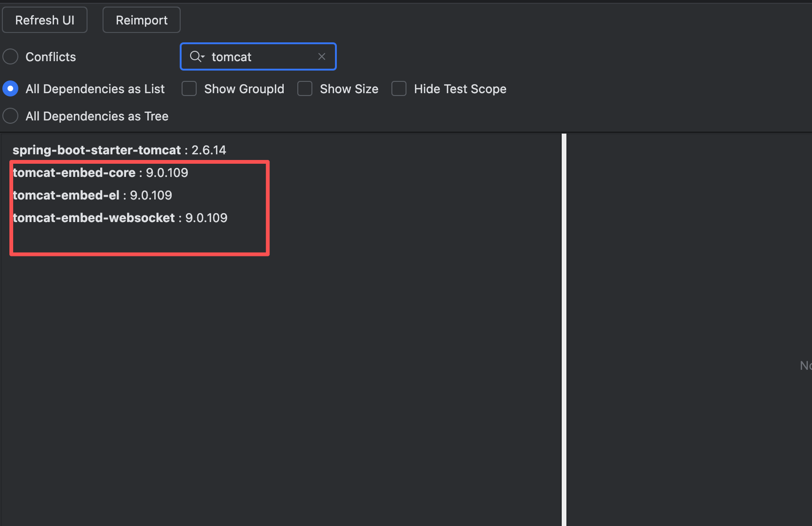The width and height of the screenshot is (812, 526).
Task: Focus the dependency search field
Action: pyautogui.click(x=258, y=56)
